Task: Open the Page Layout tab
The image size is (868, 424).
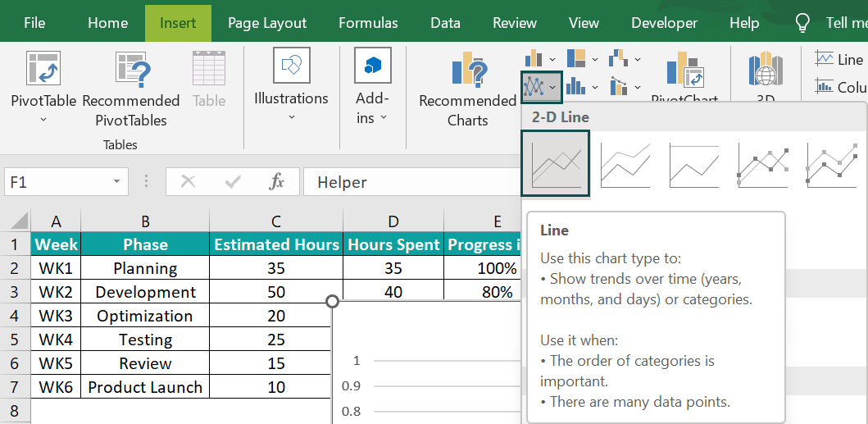Action: (x=267, y=23)
